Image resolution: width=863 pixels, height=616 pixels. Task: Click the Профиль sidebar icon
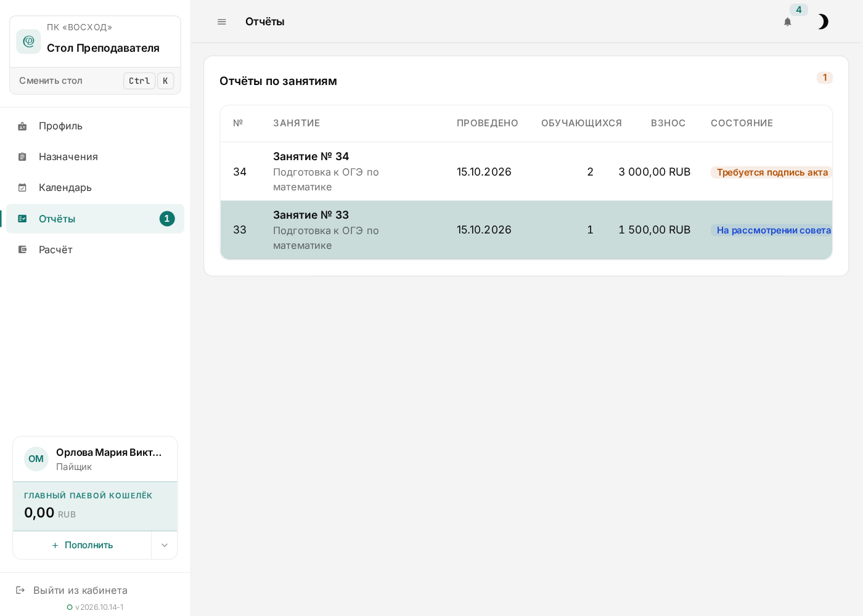[22, 126]
